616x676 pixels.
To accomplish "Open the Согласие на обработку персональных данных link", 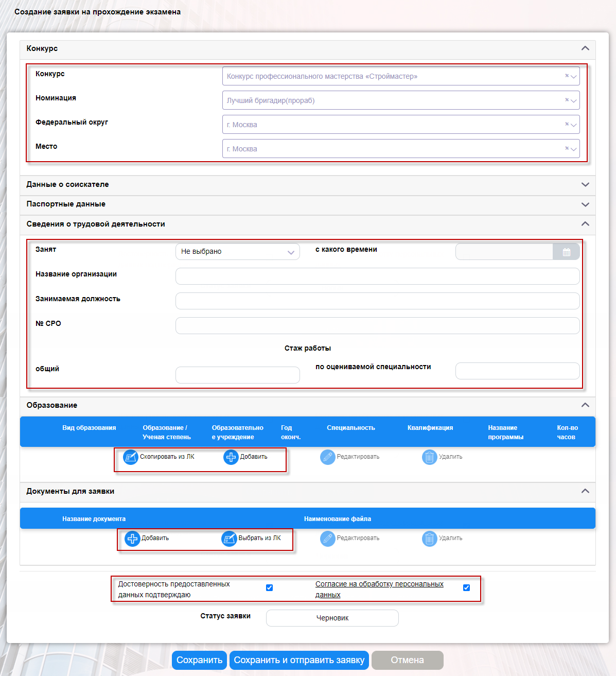I will pos(379,590).
